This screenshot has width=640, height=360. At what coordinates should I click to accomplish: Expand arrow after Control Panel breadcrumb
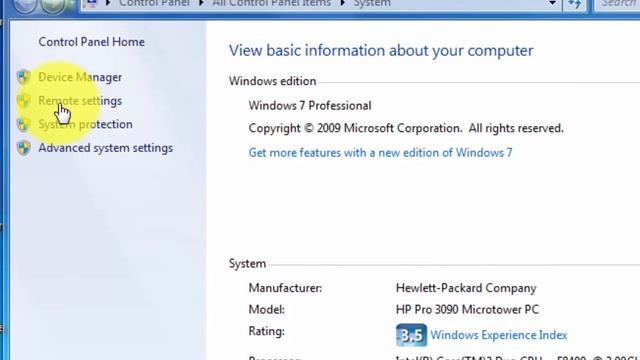click(201, 3)
